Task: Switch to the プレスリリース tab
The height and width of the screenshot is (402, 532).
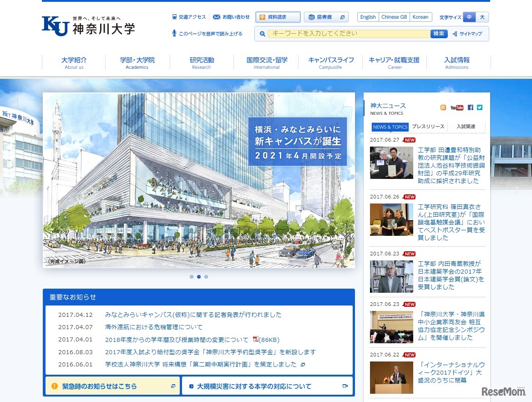Action: (428, 127)
